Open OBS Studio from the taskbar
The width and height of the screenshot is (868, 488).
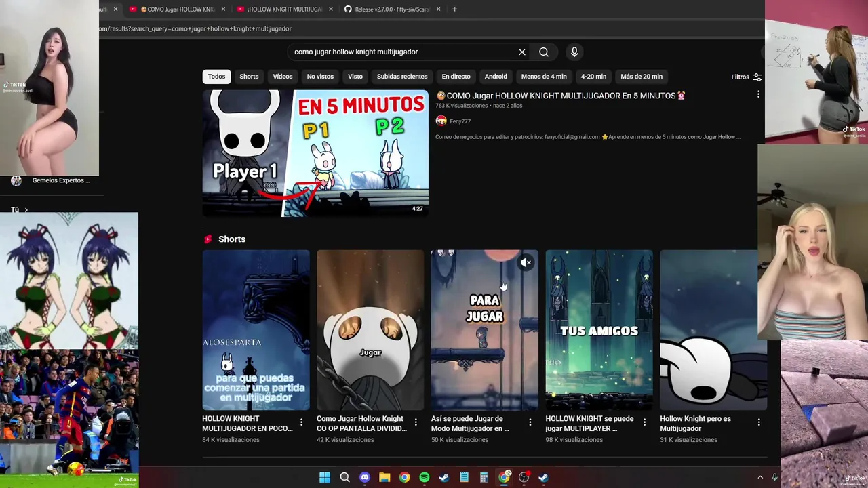pyautogui.click(x=524, y=477)
